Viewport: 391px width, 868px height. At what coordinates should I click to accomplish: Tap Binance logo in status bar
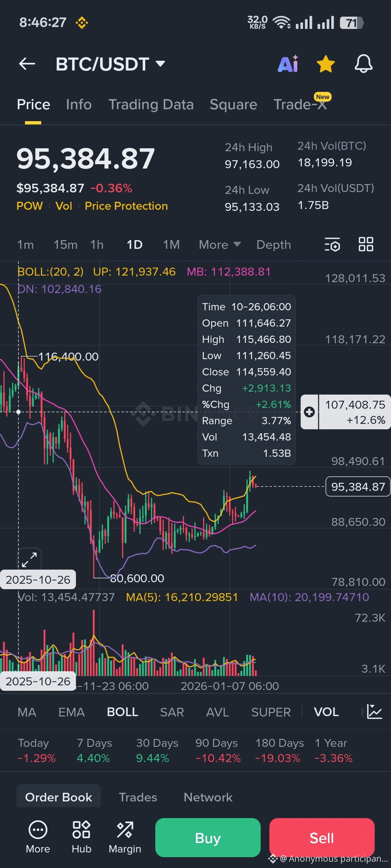click(82, 23)
